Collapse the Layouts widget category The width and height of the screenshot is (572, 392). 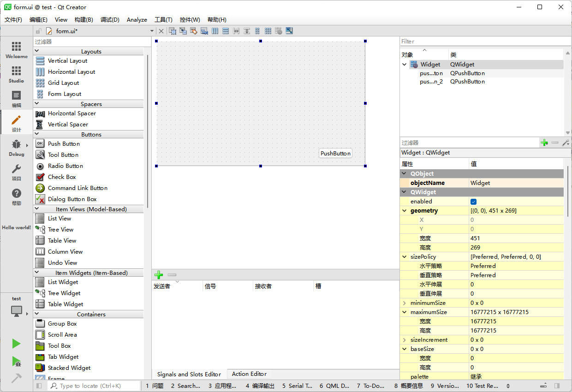[x=37, y=51]
